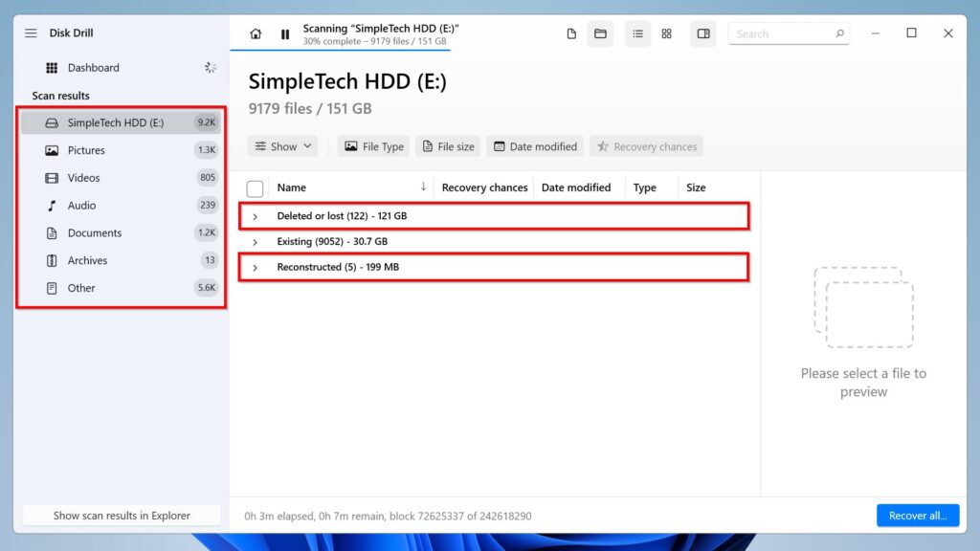Switch to file view icon
Image resolution: width=980 pixels, height=551 pixels.
point(571,33)
